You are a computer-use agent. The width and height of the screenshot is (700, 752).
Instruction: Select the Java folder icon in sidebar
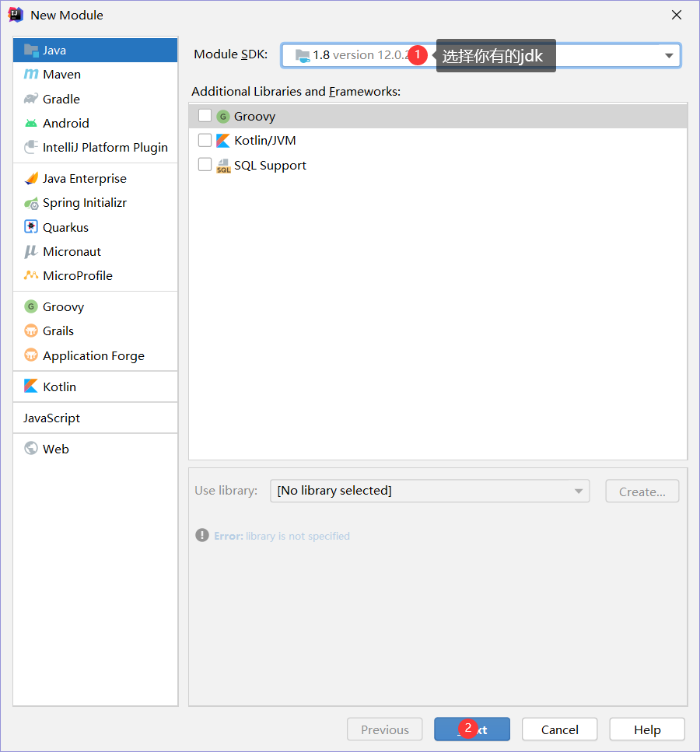pyautogui.click(x=31, y=51)
